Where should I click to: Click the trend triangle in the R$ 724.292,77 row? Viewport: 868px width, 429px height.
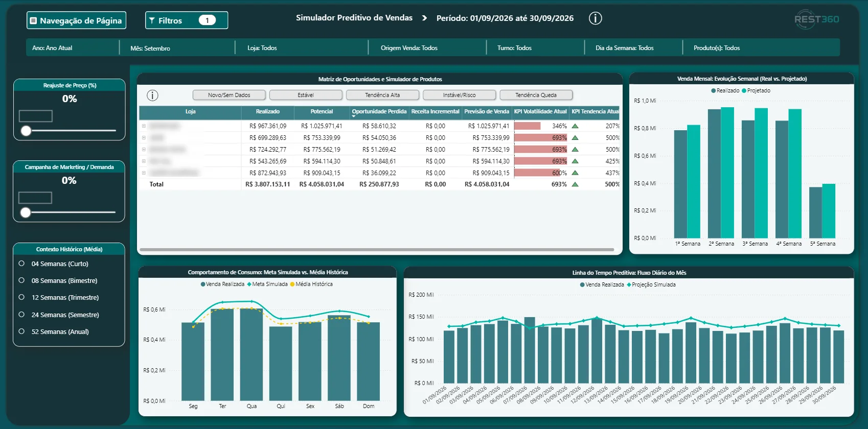tap(575, 150)
